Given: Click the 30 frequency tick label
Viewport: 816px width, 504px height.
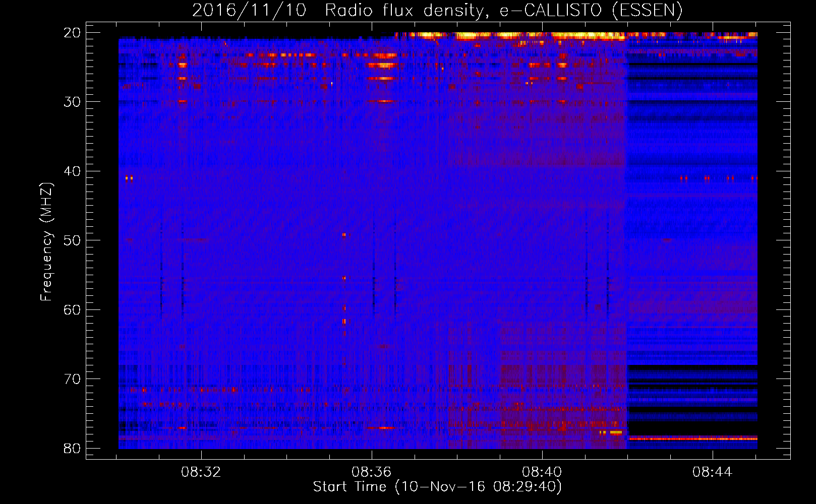Looking at the screenshot, I should click(73, 102).
